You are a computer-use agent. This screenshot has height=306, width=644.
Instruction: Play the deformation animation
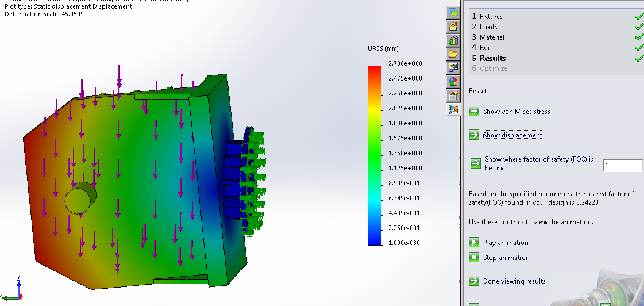tap(474, 243)
